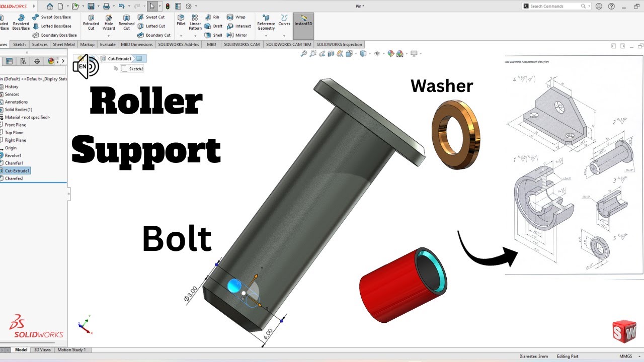Expand the Curves dropdown arrow

click(x=284, y=36)
